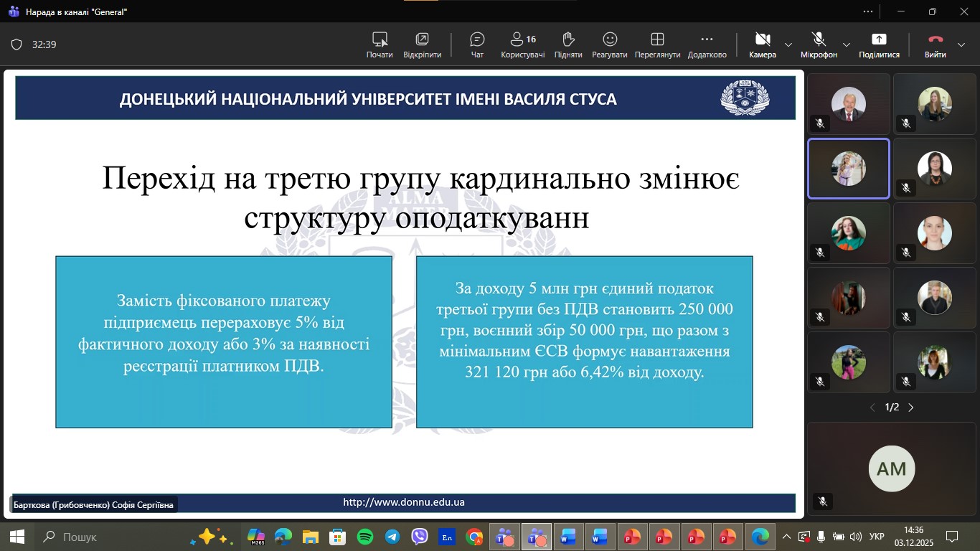Open reactions menu (Реагувати)
Screen dimensions: 980x551
point(610,44)
